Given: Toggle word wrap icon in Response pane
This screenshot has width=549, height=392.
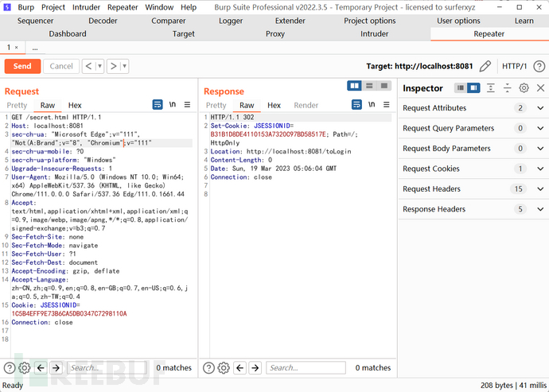Looking at the screenshot, I should tap(356, 104).
